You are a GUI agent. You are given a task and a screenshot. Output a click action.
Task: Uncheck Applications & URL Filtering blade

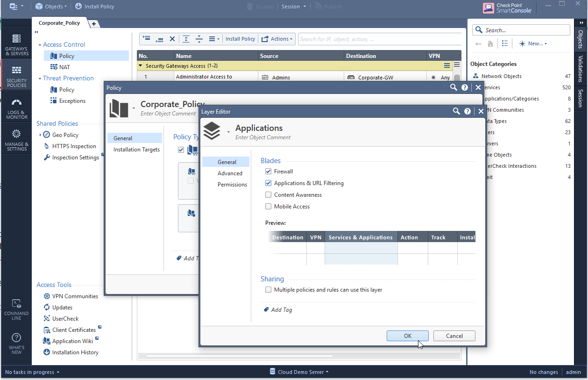pos(268,183)
